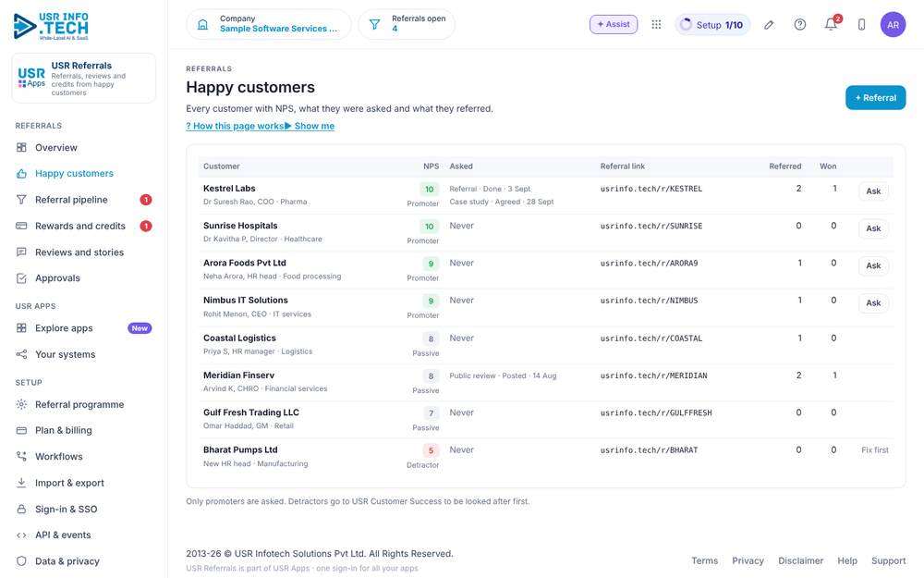Go to Approvals menu item
Viewport: 924px width, 578px height.
[84, 277]
